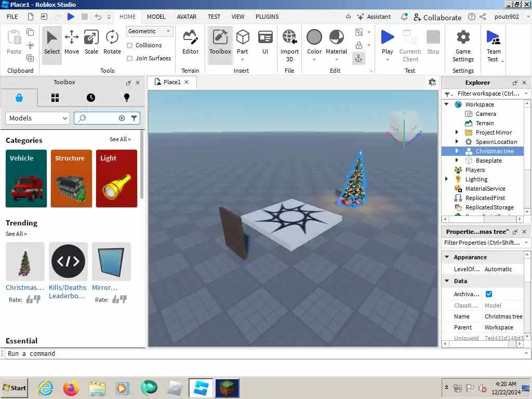
Task: Toggle the Archivable property checkbox
Action: tap(489, 294)
